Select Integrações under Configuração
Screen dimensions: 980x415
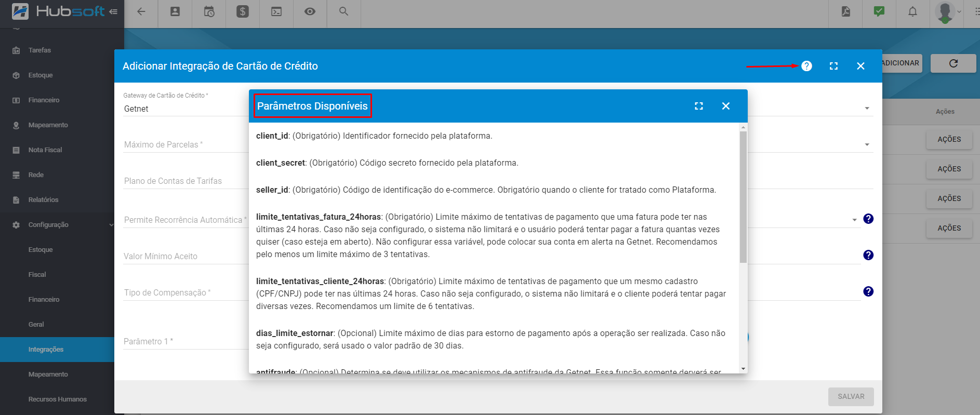[x=57, y=350]
